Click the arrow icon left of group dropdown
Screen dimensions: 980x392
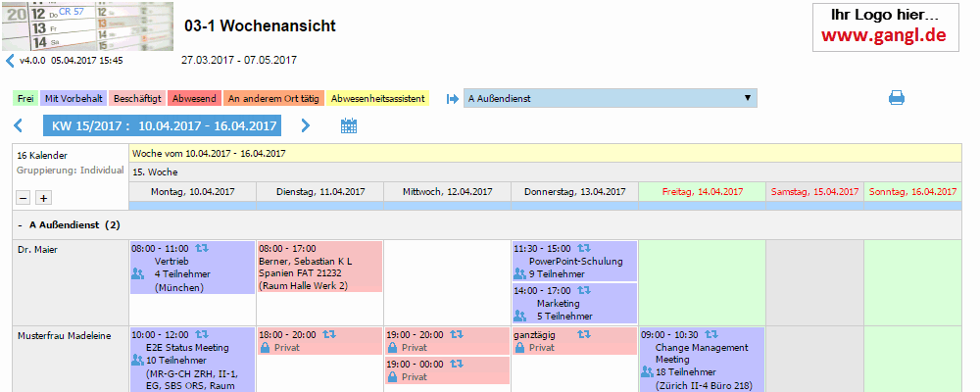point(452,98)
